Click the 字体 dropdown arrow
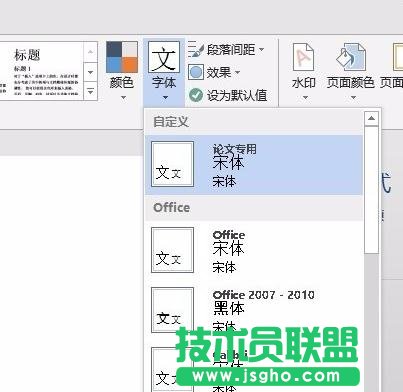The height and width of the screenshot is (392, 403). (165, 98)
